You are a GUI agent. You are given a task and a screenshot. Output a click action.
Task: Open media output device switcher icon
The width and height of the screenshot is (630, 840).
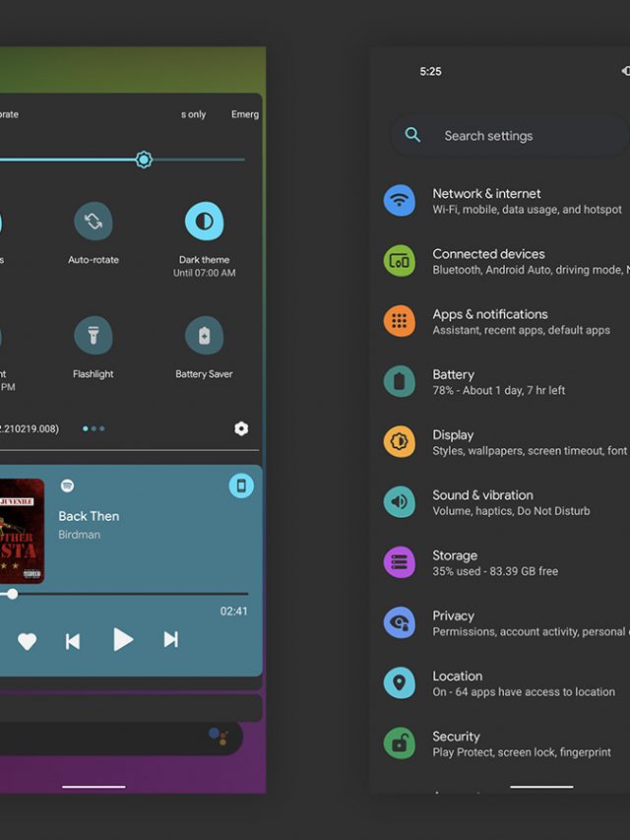click(241, 485)
